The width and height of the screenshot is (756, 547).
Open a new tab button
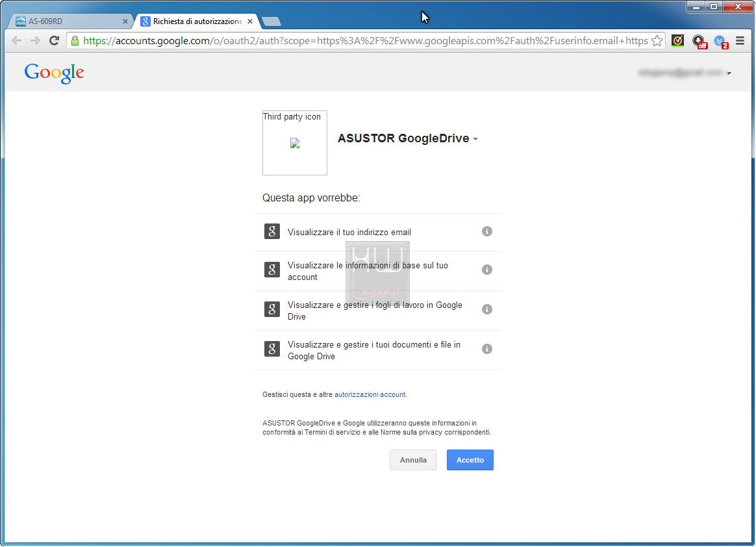[271, 21]
